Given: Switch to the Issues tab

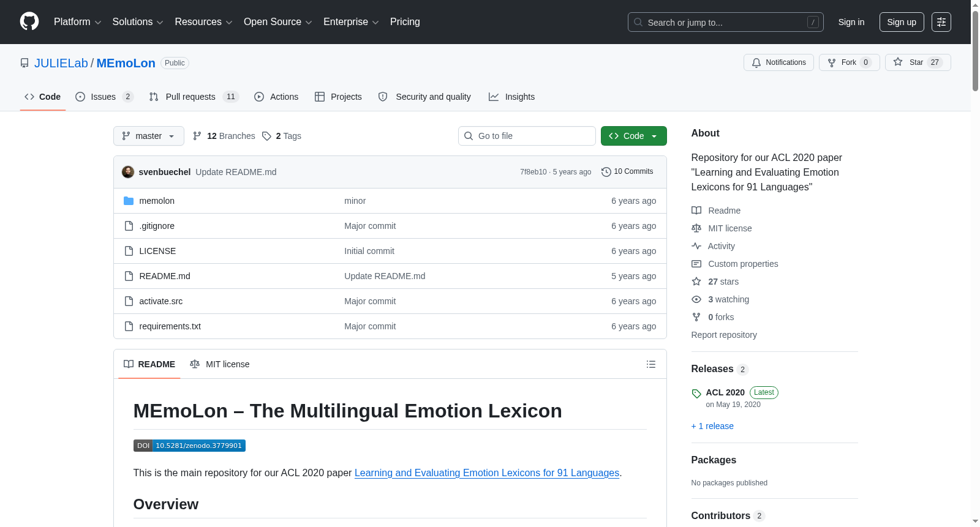Looking at the screenshot, I should coord(104,97).
